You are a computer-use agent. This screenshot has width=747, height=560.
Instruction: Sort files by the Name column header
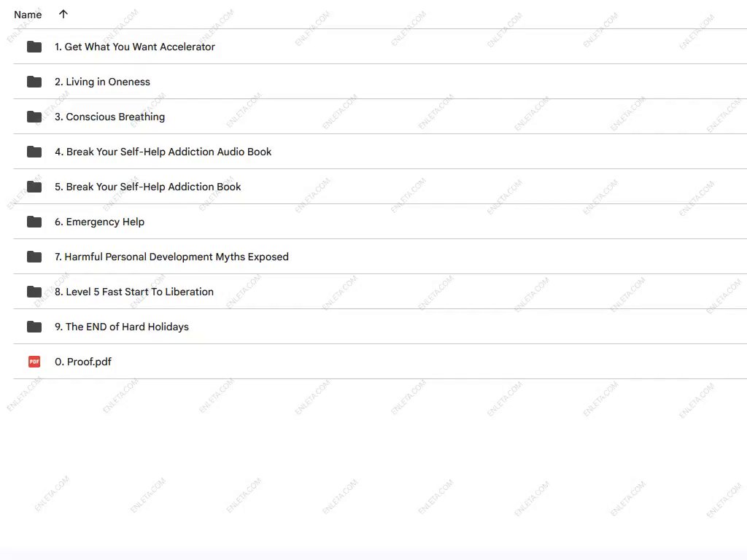coord(28,15)
